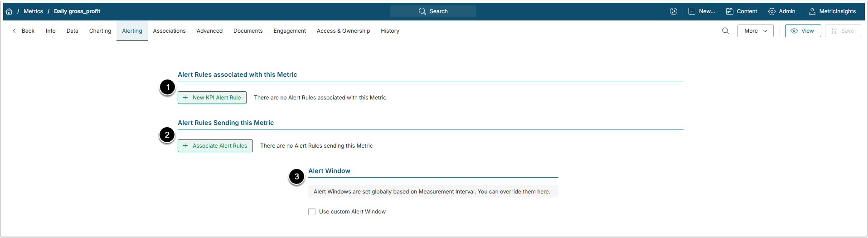The width and height of the screenshot is (868, 238).
Task: Switch to the Charting tab
Action: point(100,31)
